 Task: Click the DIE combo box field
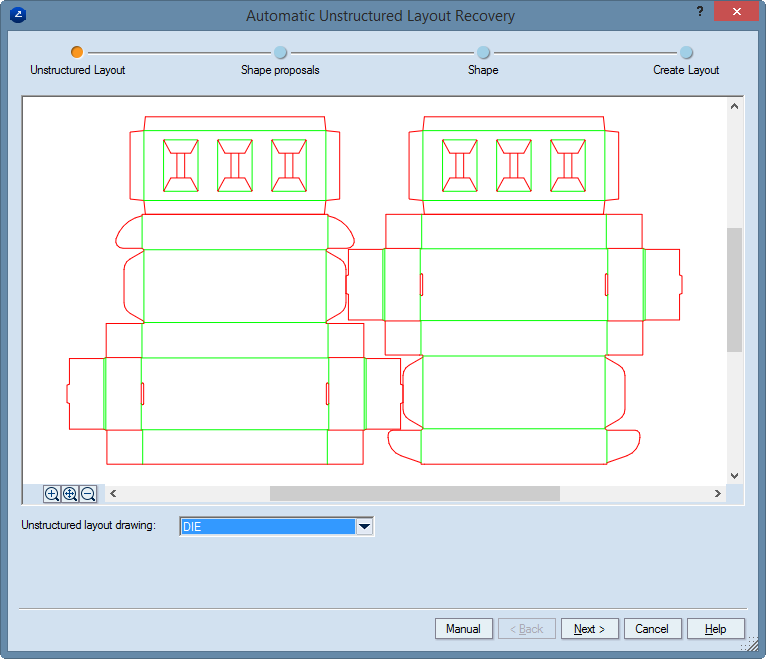(268, 526)
